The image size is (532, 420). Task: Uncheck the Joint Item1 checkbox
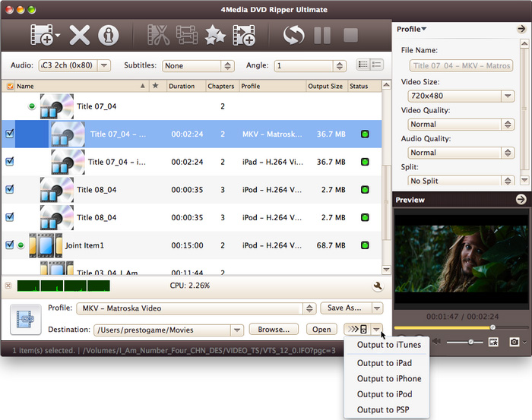(10, 245)
